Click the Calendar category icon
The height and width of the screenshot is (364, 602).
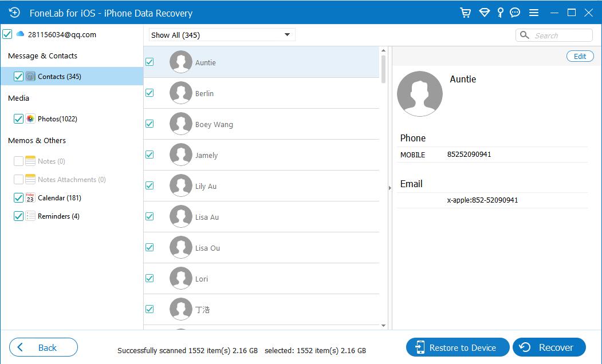pyautogui.click(x=30, y=197)
